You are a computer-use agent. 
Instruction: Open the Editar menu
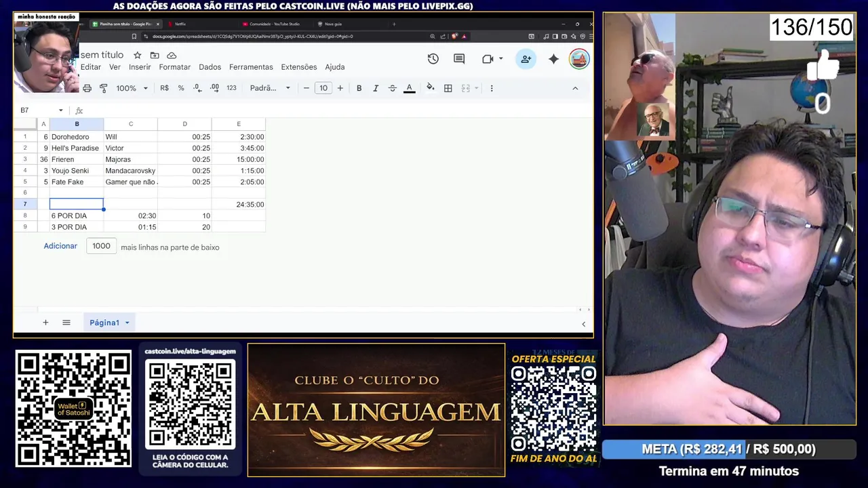(90, 67)
